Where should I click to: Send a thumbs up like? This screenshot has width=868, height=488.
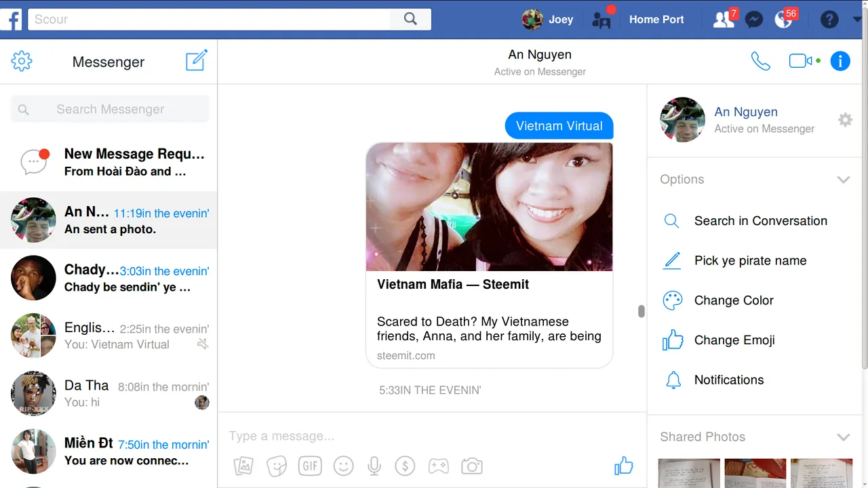pos(623,466)
